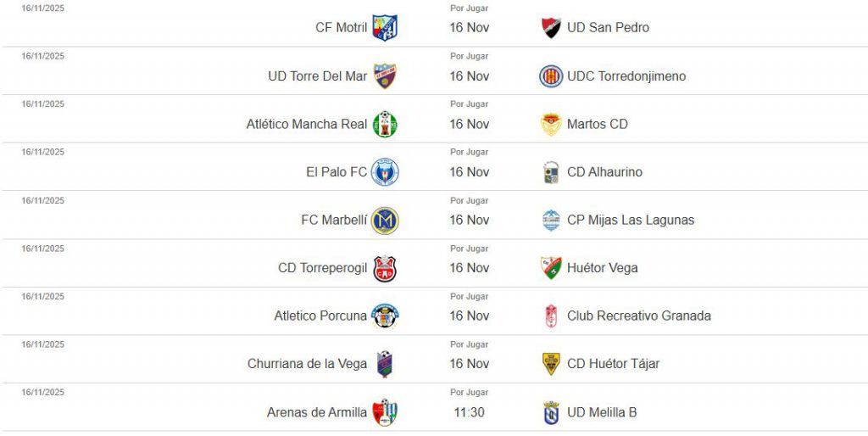This screenshot has width=868, height=436.
Task: Open the CP Mijas Las Lagunas team link
Action: (630, 220)
